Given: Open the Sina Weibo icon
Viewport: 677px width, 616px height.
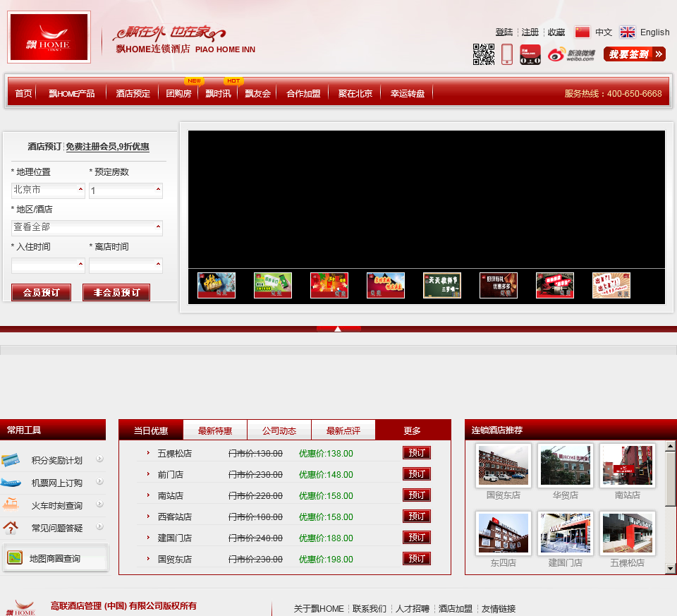Looking at the screenshot, I should point(571,55).
